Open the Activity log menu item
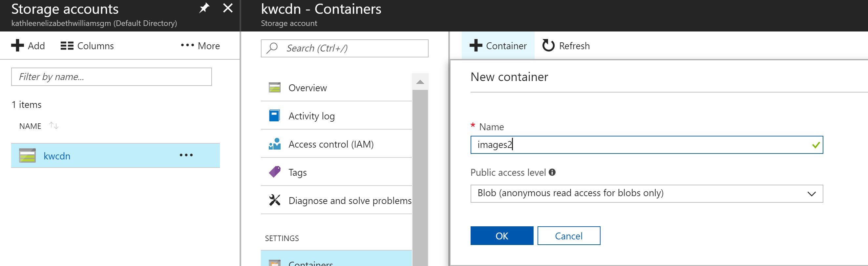The height and width of the screenshot is (266, 868). click(x=336, y=116)
